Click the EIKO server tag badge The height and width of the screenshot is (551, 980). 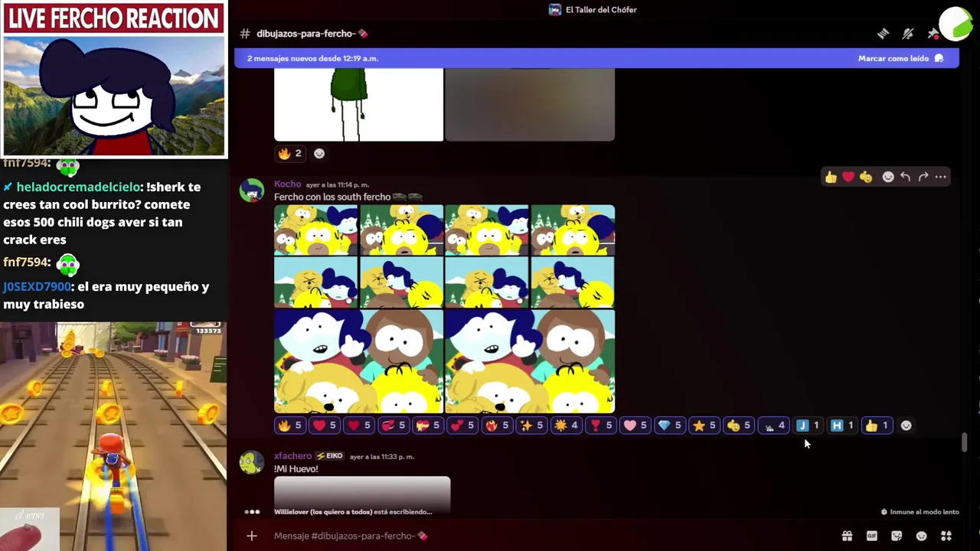(329, 456)
